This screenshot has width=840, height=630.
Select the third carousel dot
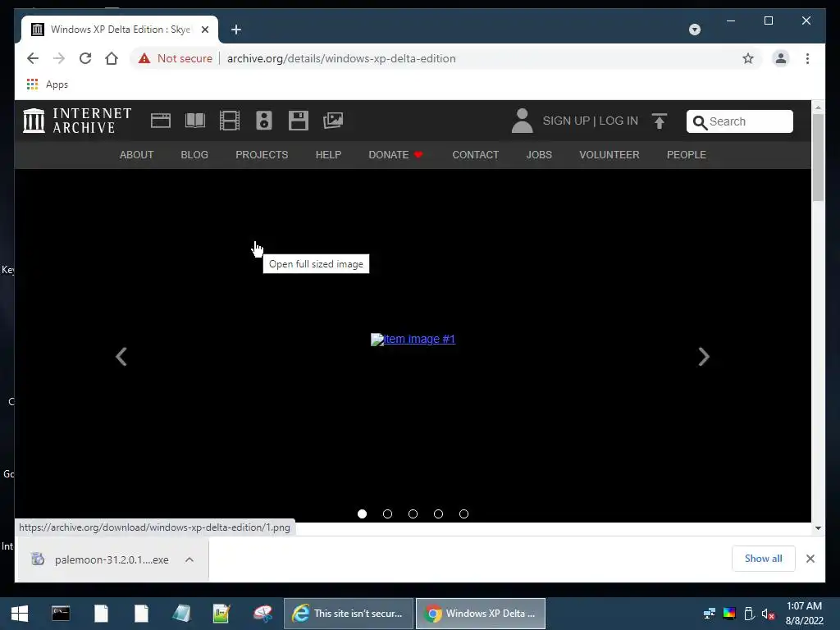(413, 514)
